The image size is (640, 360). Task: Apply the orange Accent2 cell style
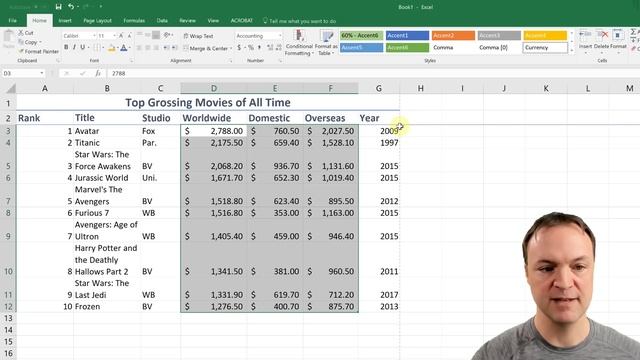453,36
